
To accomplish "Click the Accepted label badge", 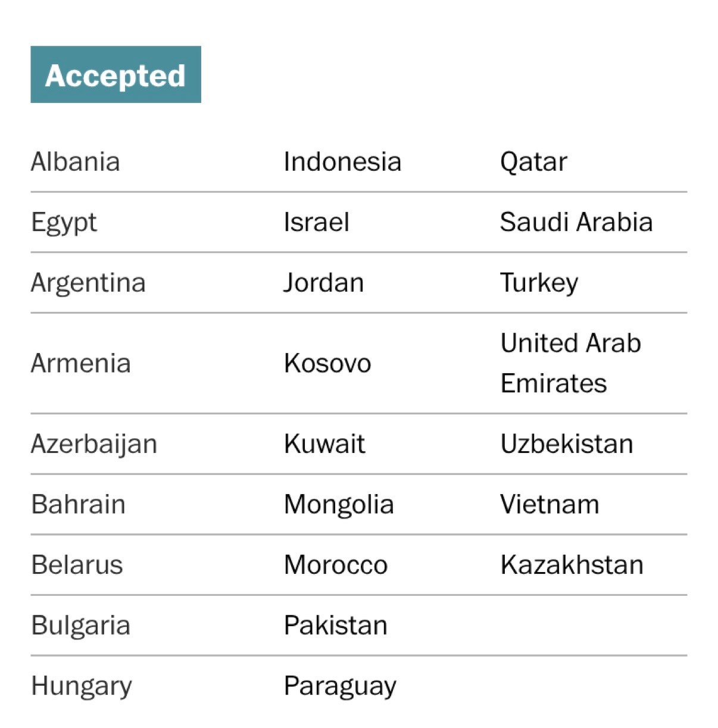I will [115, 75].
